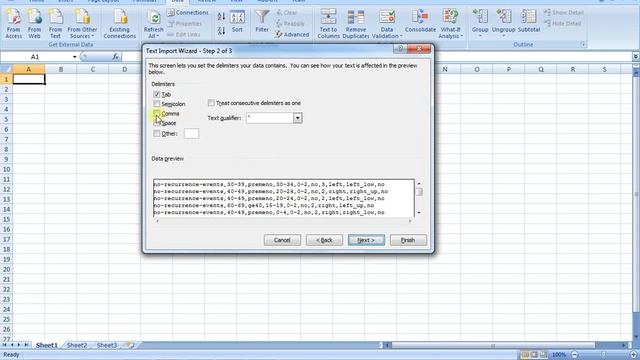The height and width of the screenshot is (360, 640).
Task: Click data preview scroll down arrow
Action: [419, 213]
